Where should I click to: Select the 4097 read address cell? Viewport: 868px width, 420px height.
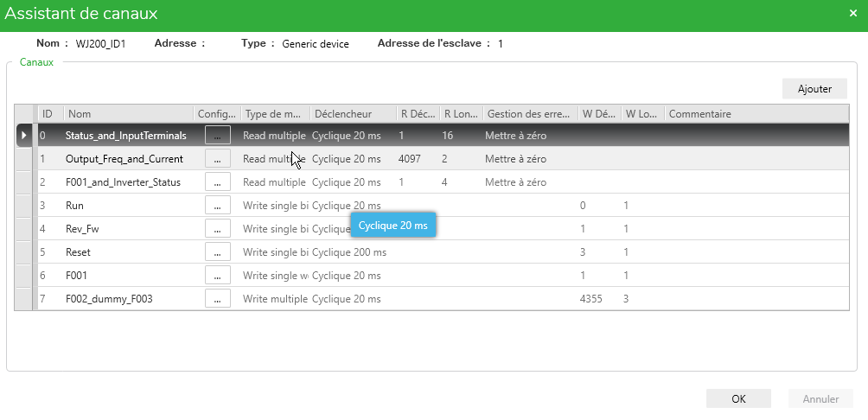coord(410,159)
